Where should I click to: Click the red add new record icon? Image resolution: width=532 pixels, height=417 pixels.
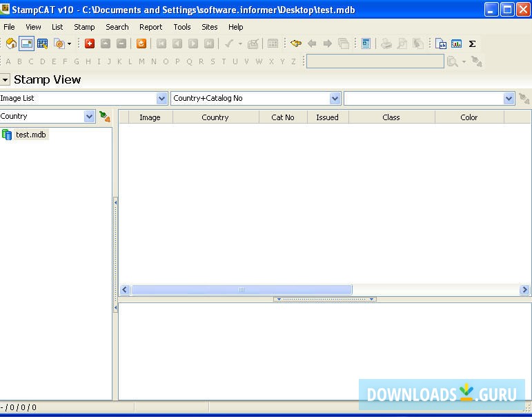point(90,43)
